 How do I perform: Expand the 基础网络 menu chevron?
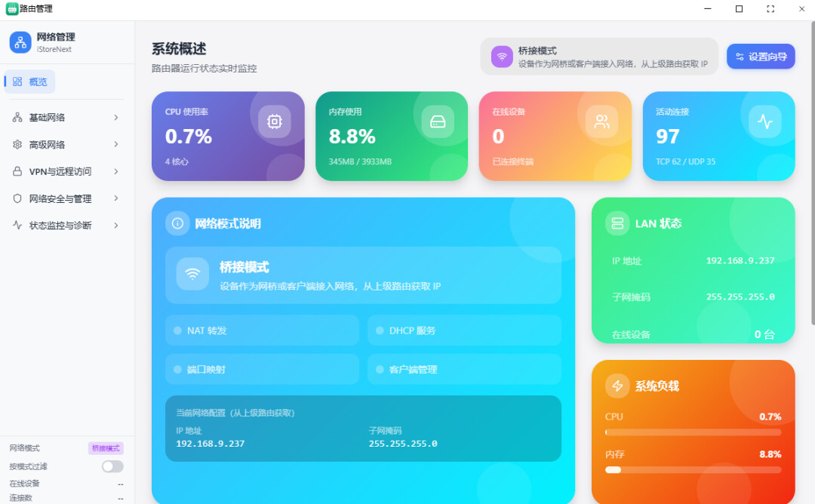click(115, 118)
